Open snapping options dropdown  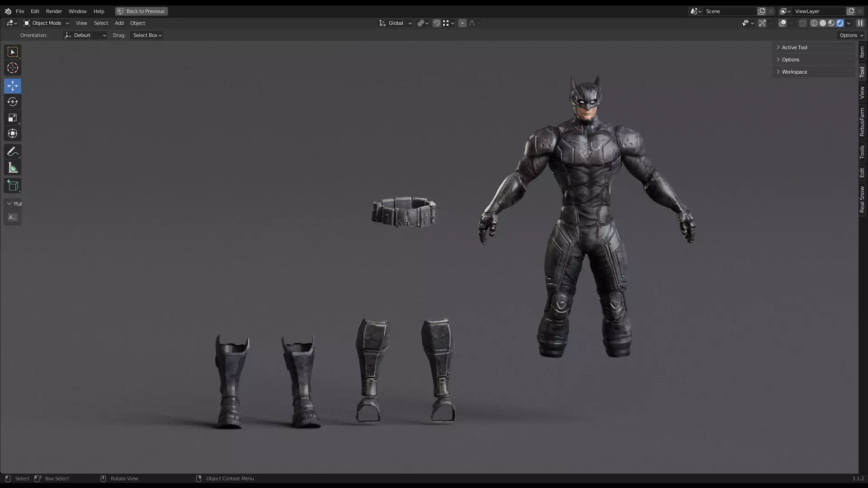point(448,23)
